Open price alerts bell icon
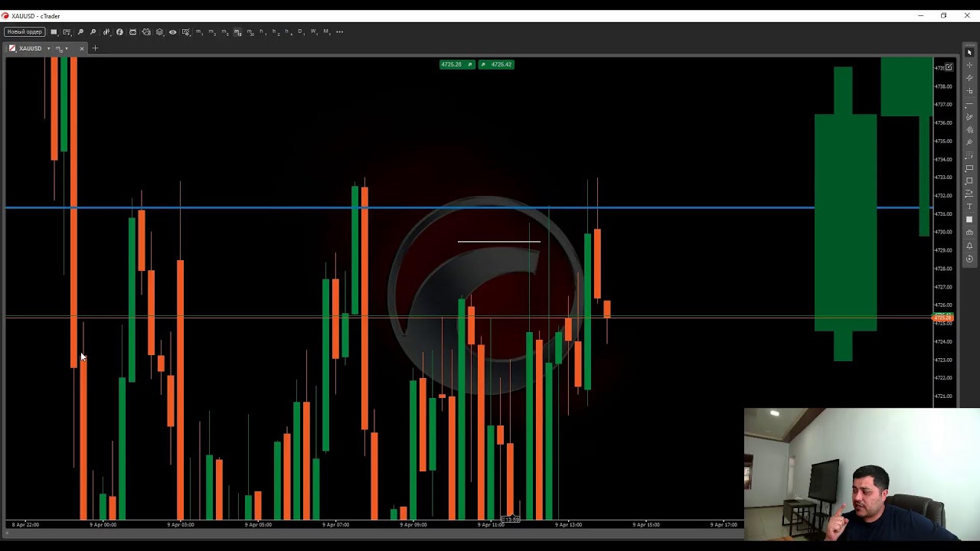Image resolution: width=980 pixels, height=551 pixels. click(969, 246)
